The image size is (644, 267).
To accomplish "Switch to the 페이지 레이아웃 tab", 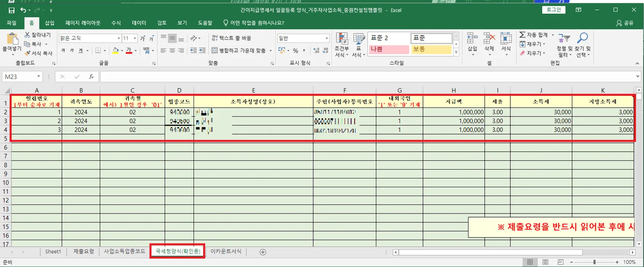I will [x=83, y=23].
